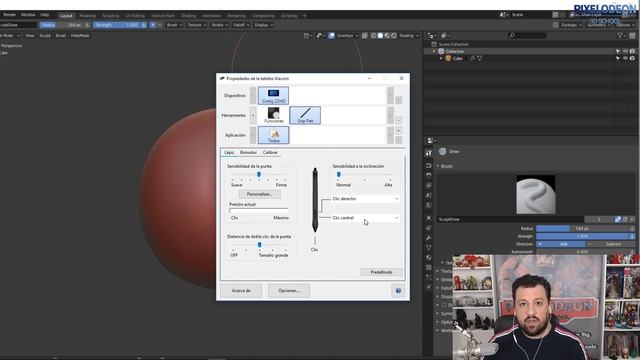640x360 pixels.
Task: Open the Display dropdown in header
Action: pyautogui.click(x=263, y=25)
